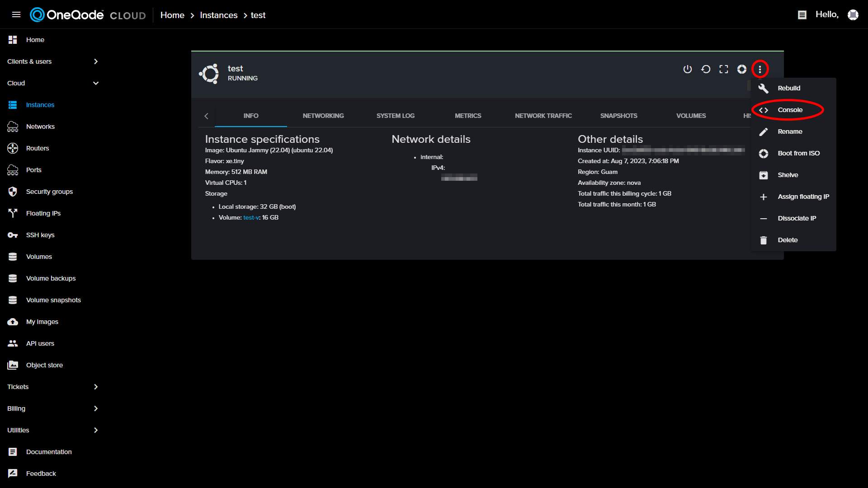
Task: Open the fullscreen console icon
Action: pos(723,69)
